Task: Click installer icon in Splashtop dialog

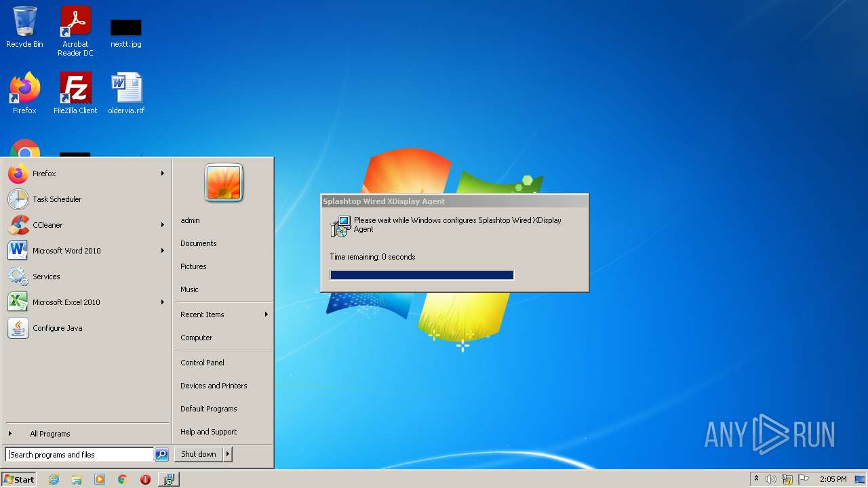Action: click(x=340, y=226)
